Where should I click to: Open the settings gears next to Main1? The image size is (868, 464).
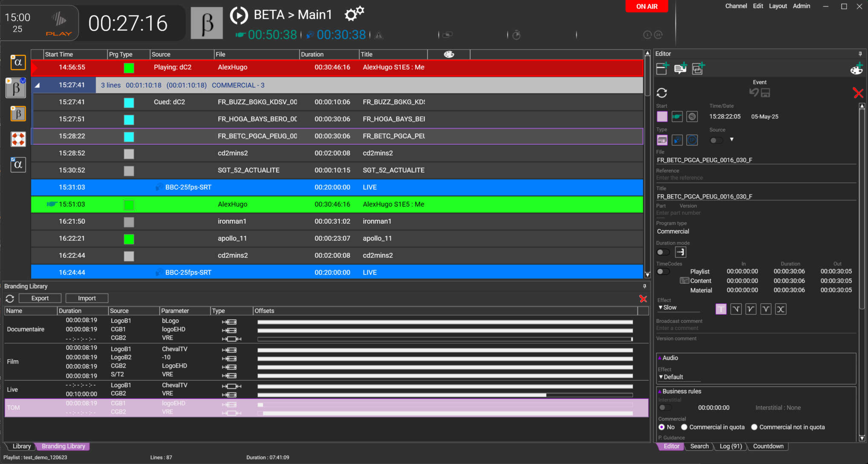pyautogui.click(x=354, y=14)
